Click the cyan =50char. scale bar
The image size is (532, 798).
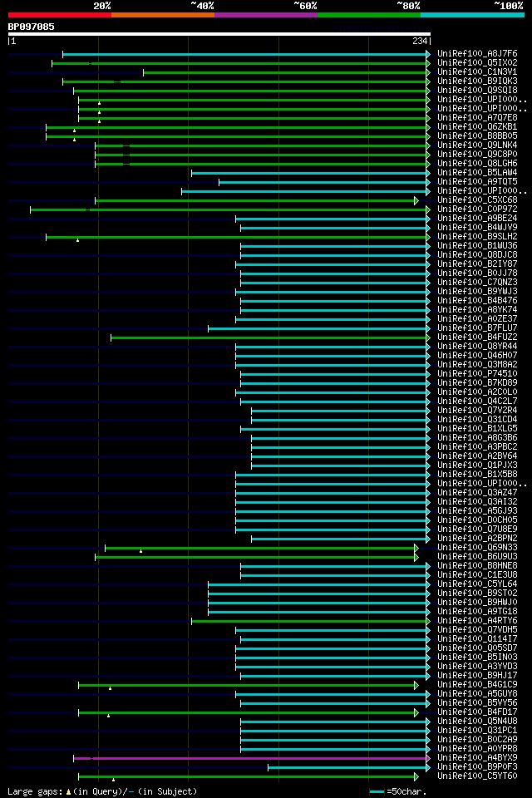pos(377,792)
